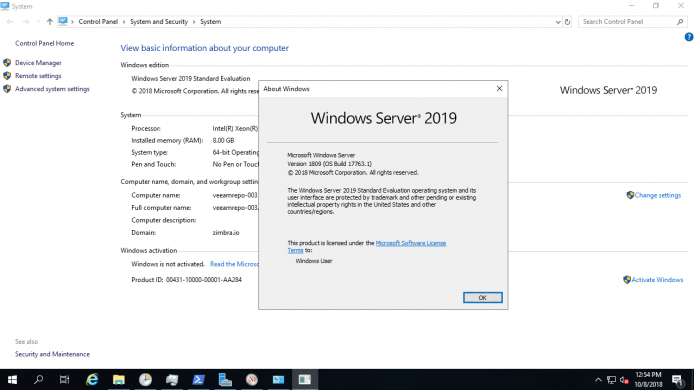Select System and Security in the breadcrumb
This screenshot has width=694, height=390.
point(159,22)
